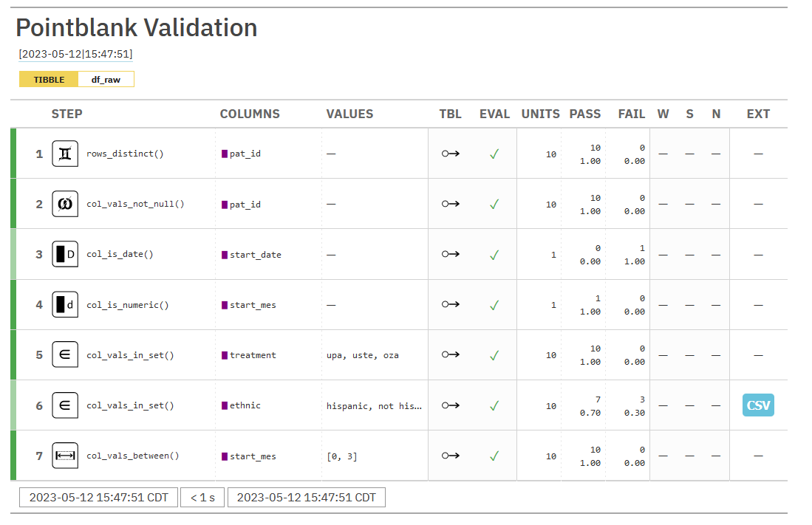Image resolution: width=812 pixels, height=525 pixels.
Task: Download the CSV extract for step 6
Action: 758,405
